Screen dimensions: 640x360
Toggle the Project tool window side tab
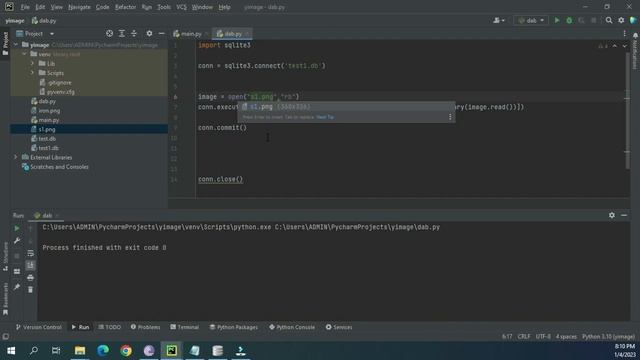[5, 43]
